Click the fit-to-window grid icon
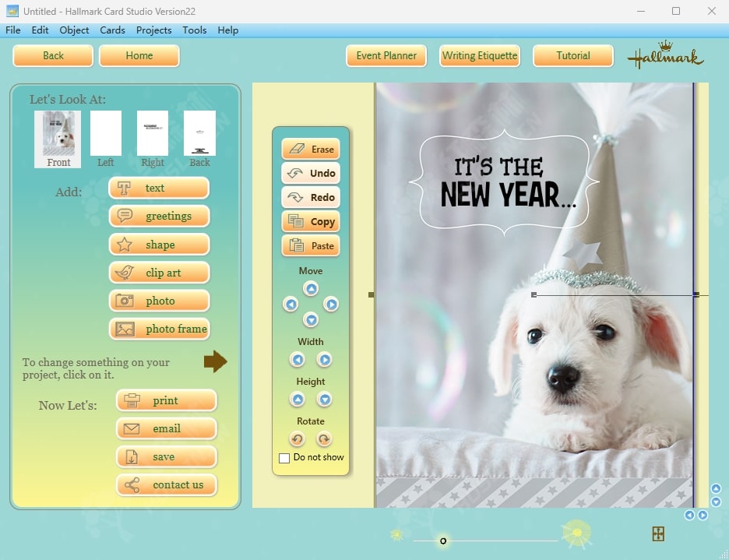This screenshot has height=560, width=729. [x=658, y=534]
